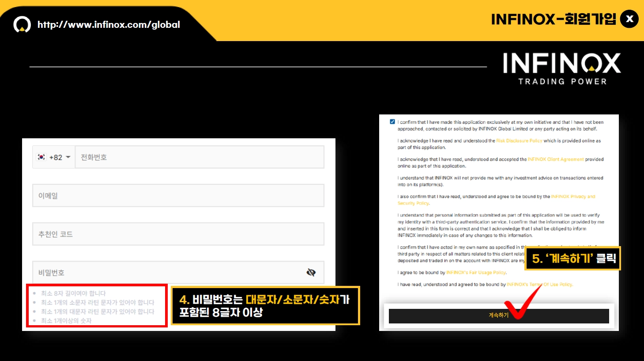
Task: Focus the 비밀번호 password field
Action: click(178, 272)
